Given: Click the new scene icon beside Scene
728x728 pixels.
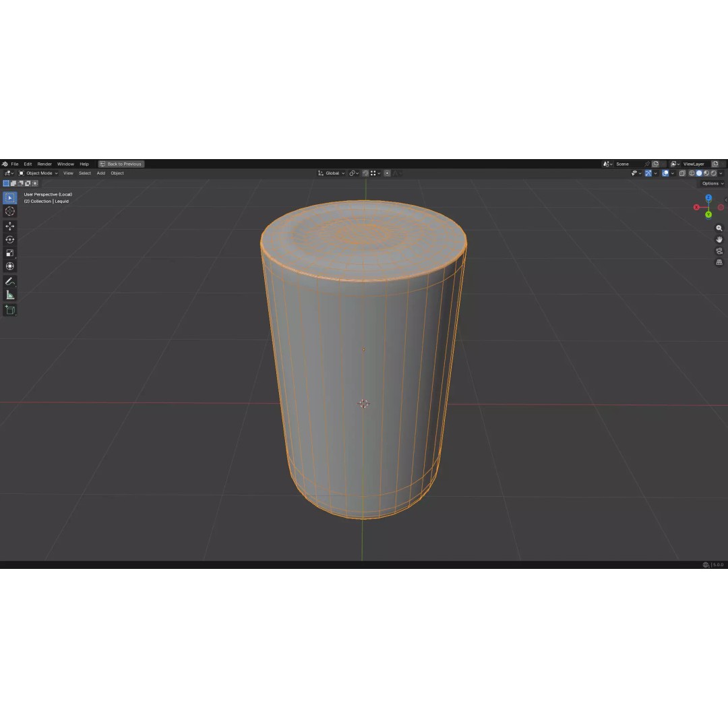Looking at the screenshot, I should pos(656,164).
